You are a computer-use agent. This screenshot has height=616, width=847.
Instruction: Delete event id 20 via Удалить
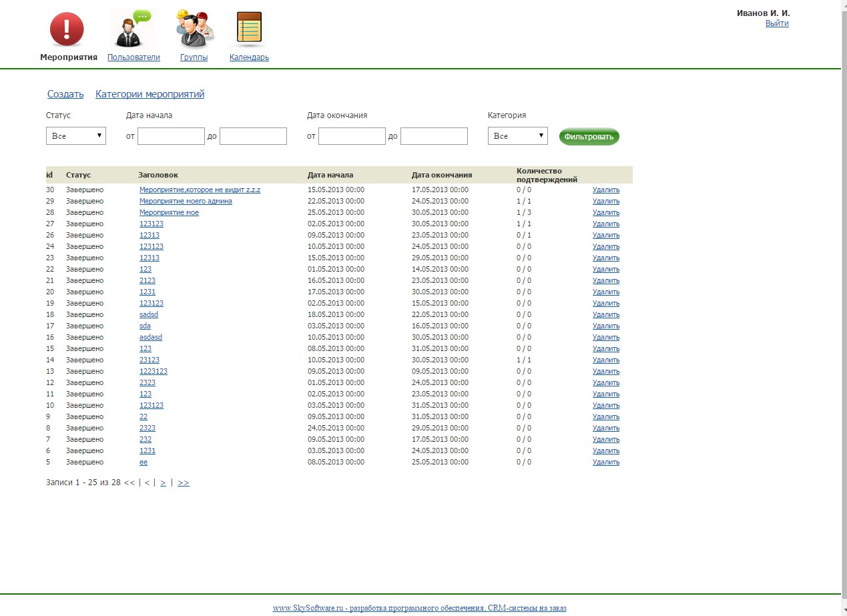pyautogui.click(x=606, y=292)
